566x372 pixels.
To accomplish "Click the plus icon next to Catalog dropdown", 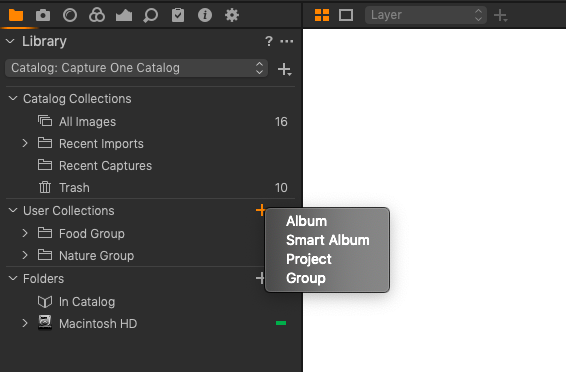I will pyautogui.click(x=285, y=69).
